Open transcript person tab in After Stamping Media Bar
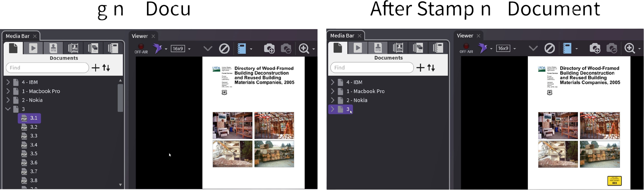Screen dimensions: 644x190 [x=378, y=48]
